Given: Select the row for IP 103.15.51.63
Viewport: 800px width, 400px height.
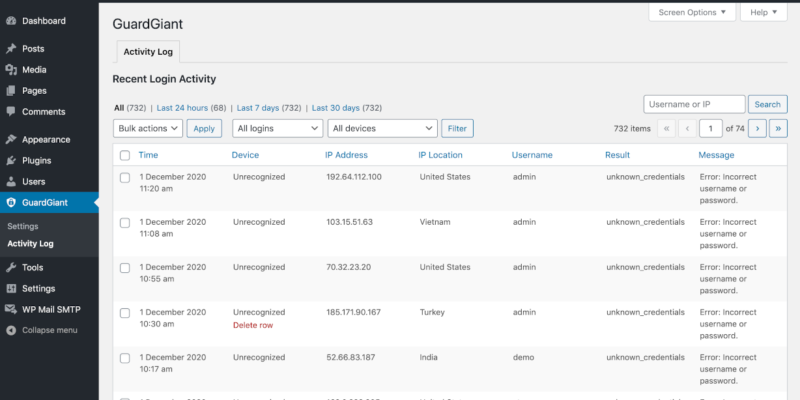Looking at the screenshot, I should [125, 222].
